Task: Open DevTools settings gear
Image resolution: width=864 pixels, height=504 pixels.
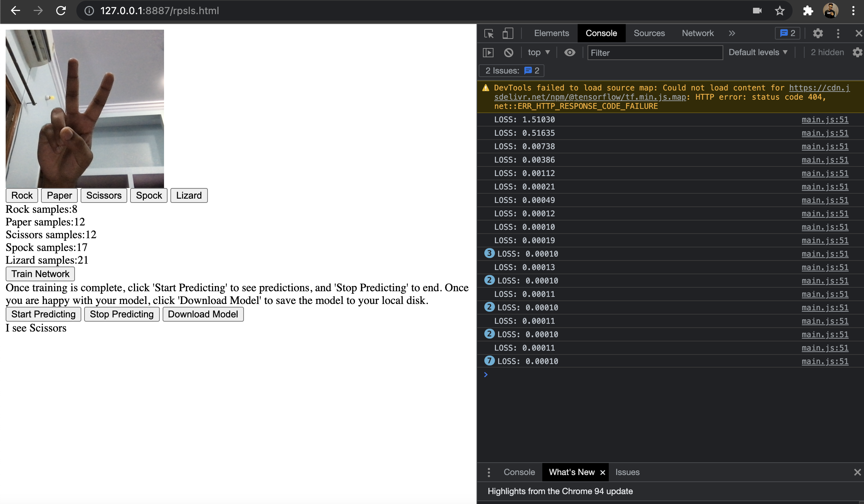Action: (818, 33)
